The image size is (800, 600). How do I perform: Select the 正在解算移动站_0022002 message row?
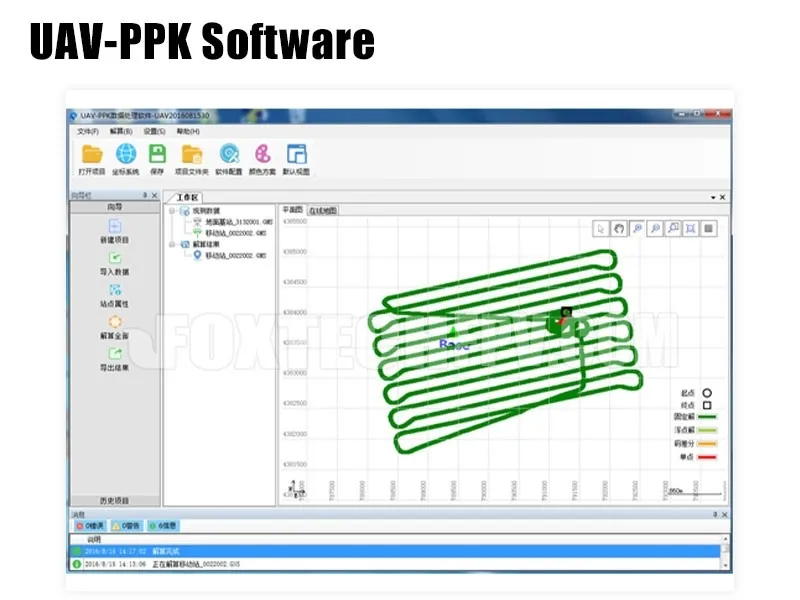(395, 564)
